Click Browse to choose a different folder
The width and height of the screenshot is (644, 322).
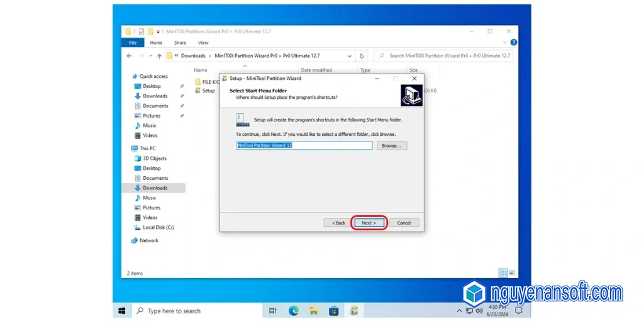pyautogui.click(x=392, y=146)
